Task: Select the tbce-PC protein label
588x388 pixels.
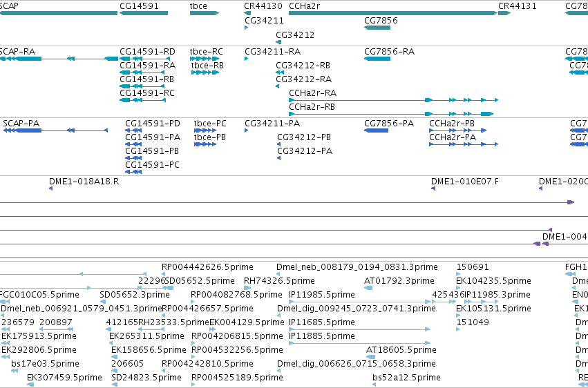Action: tap(210, 123)
